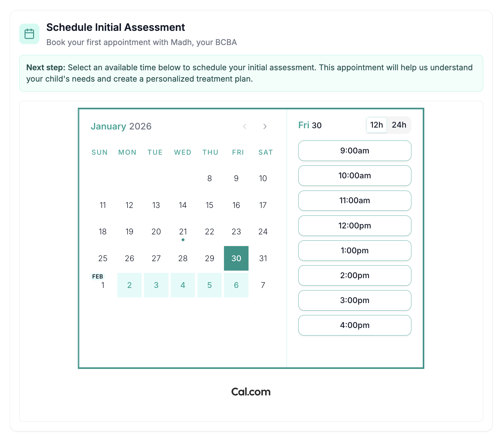
Task: Go to previous month with left chevron
Action: tap(245, 126)
